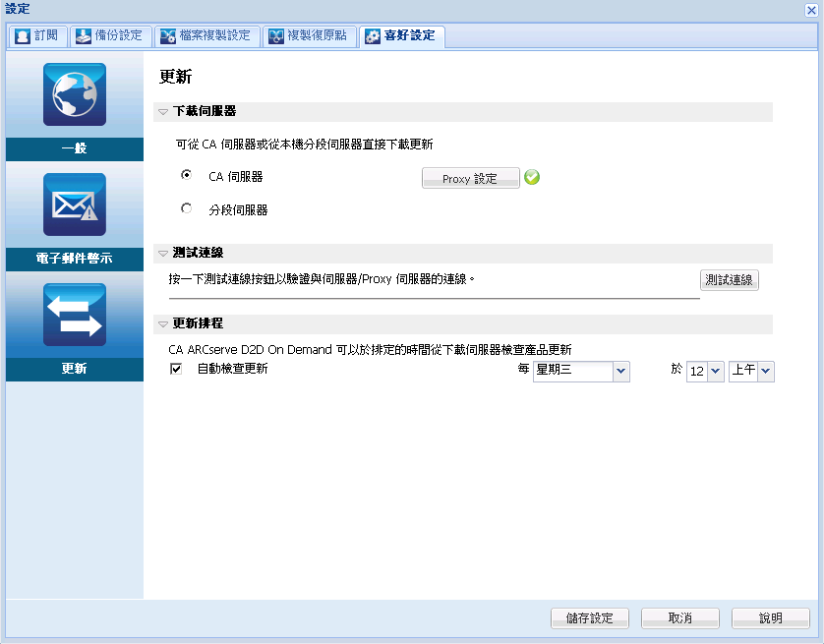Image resolution: width=824 pixels, height=644 pixels.
Task: Open the 一般 (General) globe icon
Action: pos(75,94)
